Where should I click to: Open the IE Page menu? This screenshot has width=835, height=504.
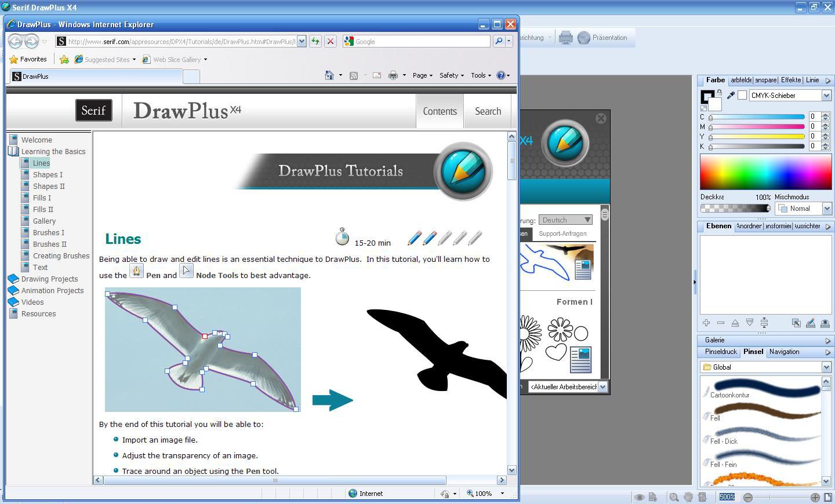pos(422,75)
